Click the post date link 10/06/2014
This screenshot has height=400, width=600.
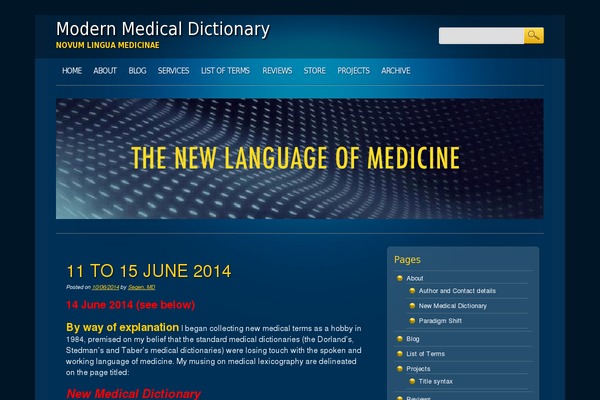coord(106,287)
